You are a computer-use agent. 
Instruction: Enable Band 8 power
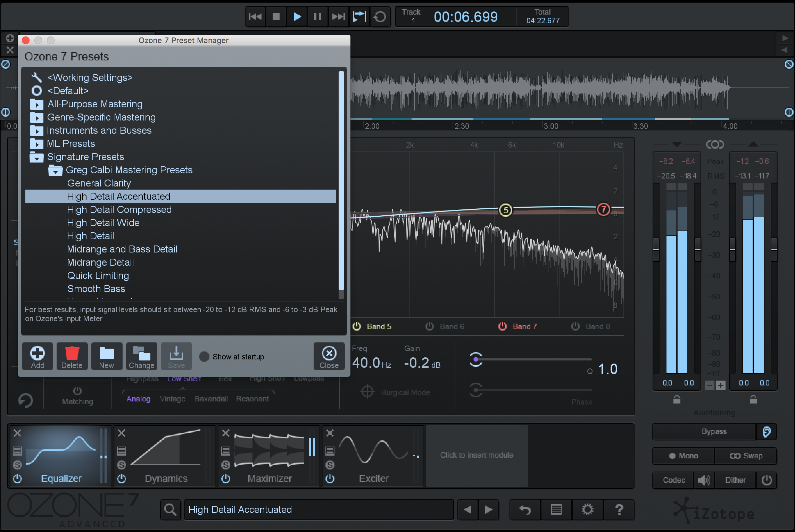(x=575, y=326)
